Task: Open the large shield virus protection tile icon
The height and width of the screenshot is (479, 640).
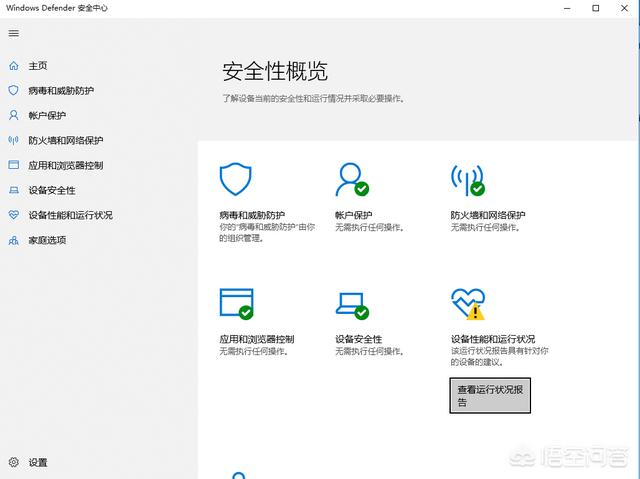Action: point(236,179)
